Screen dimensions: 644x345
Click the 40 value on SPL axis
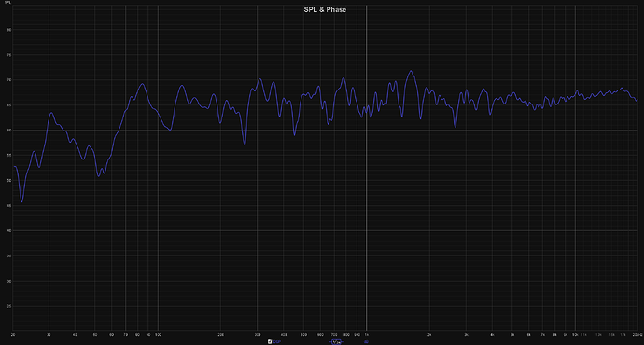point(9,230)
